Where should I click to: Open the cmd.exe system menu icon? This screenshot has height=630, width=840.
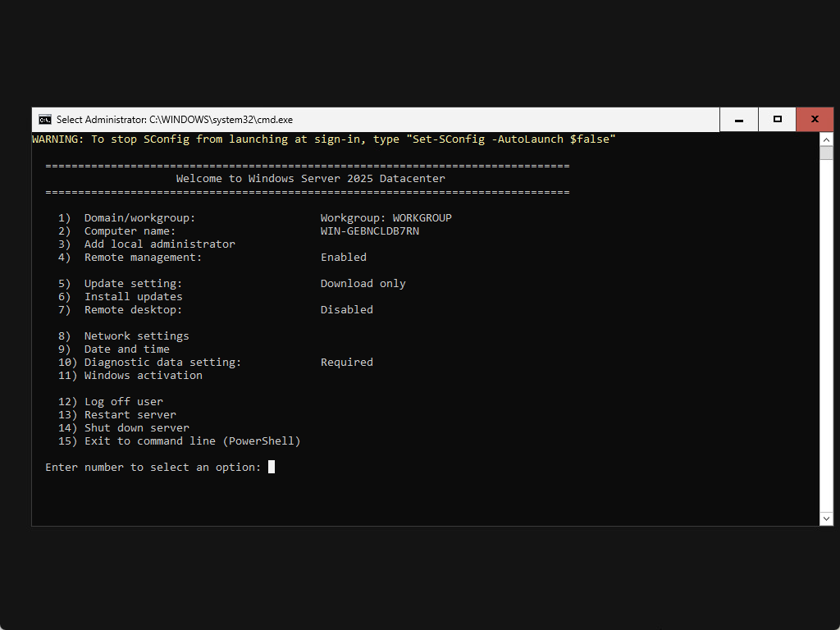point(45,120)
